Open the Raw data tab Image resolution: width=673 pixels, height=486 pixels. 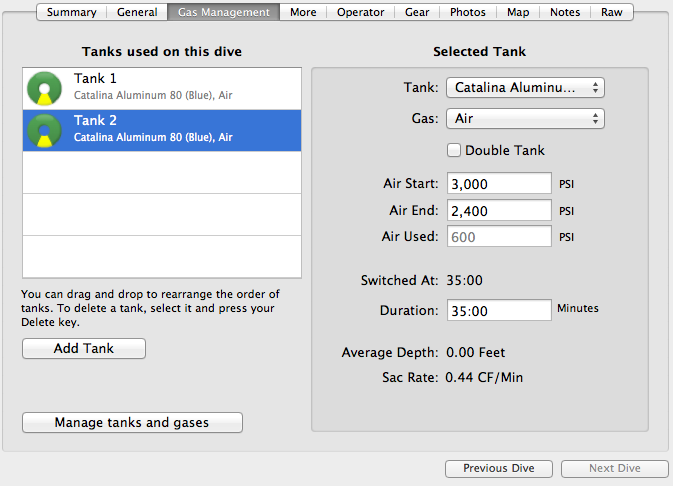[611, 13]
